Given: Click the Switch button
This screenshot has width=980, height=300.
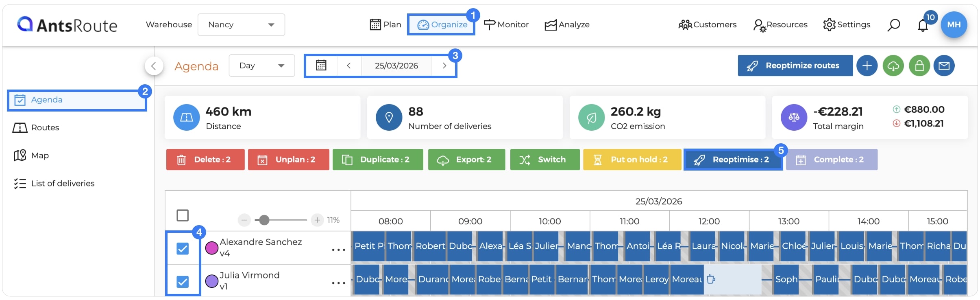Looking at the screenshot, I should [545, 160].
